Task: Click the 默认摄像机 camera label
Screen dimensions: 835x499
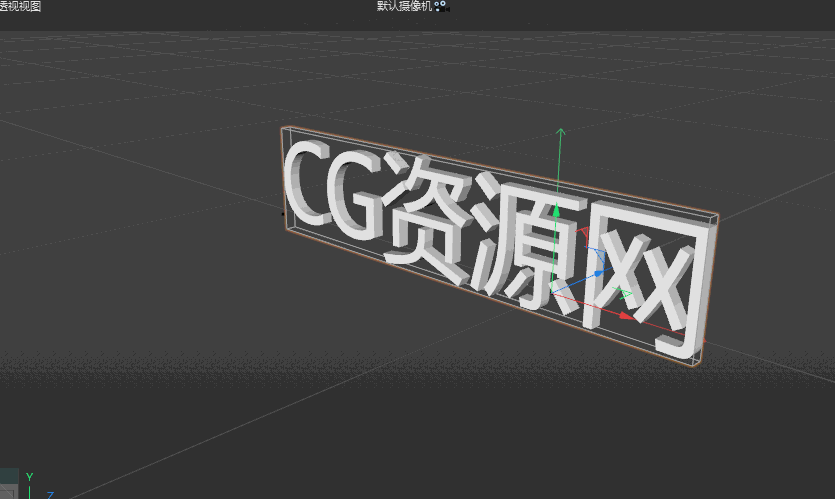Action: pyautogui.click(x=404, y=6)
